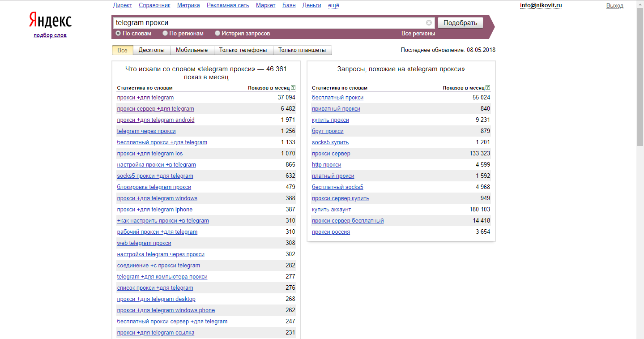Open the similar query 'прокси россия'
Viewport: 644px width, 339px height.
coord(331,232)
